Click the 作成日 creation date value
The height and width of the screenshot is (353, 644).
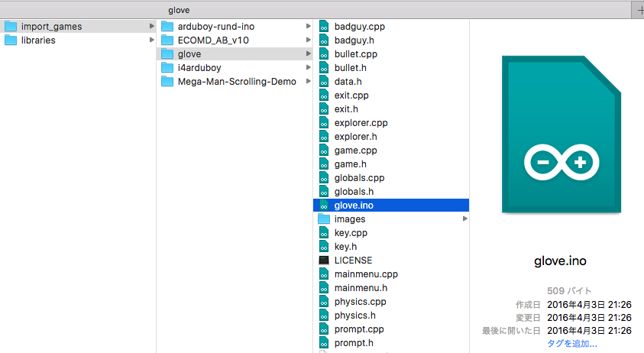coord(589,305)
